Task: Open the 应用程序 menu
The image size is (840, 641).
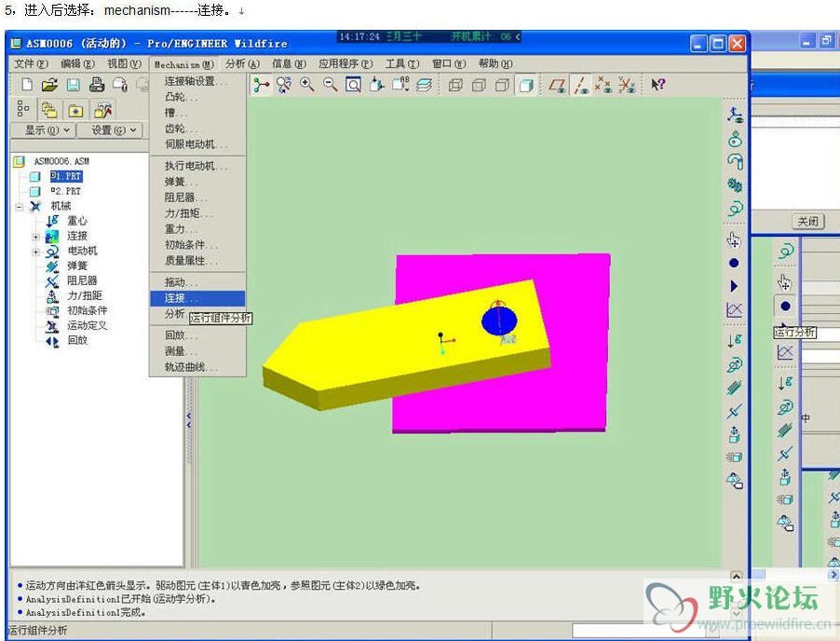Action: pos(345,63)
